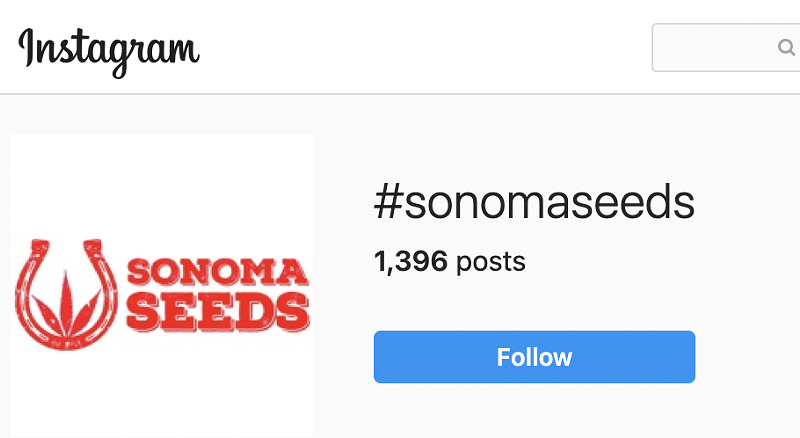800x438 pixels.
Task: Click the red horseshoe emblem
Action: (66, 295)
